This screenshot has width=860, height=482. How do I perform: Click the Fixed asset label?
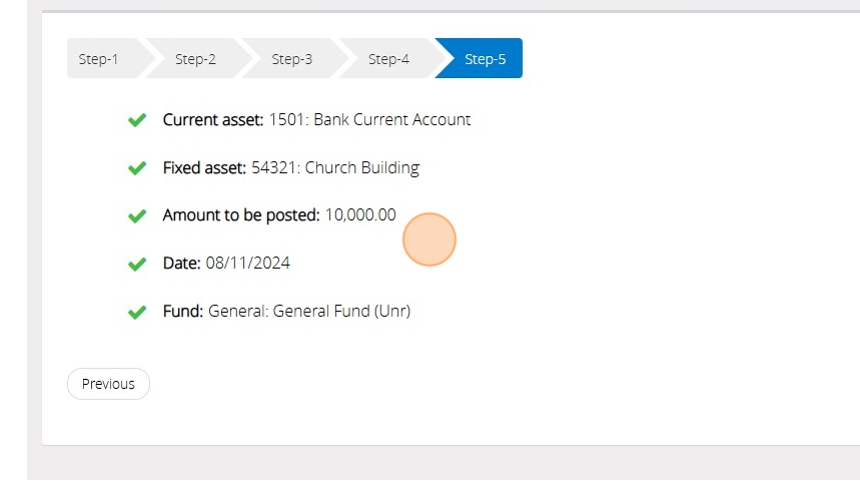coord(204,168)
